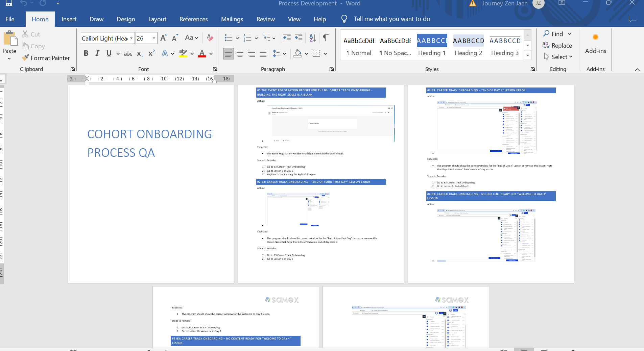Open the font size dropdown

pos(154,38)
